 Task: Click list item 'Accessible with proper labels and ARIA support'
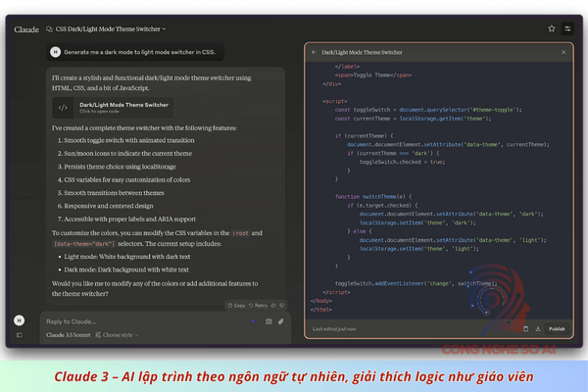[x=129, y=220]
